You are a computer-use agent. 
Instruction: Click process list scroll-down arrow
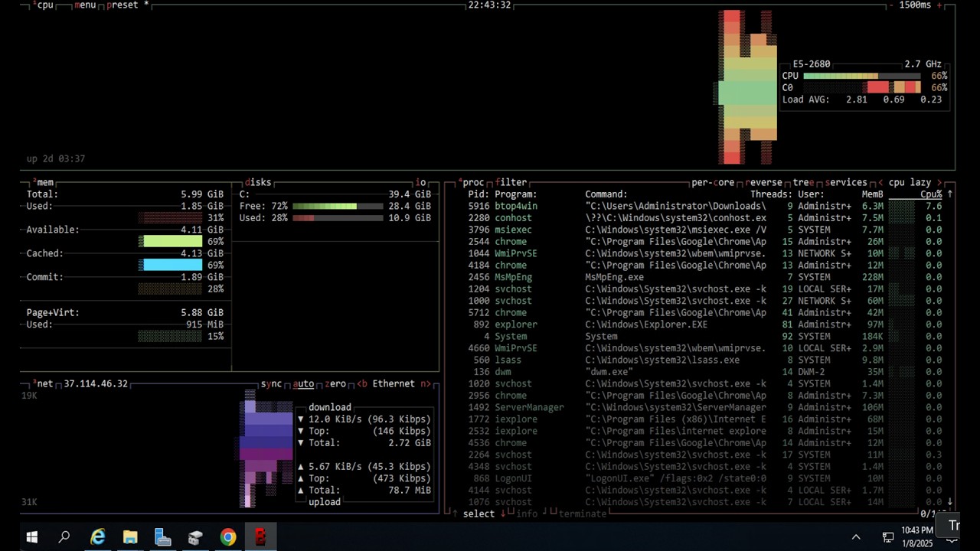(x=949, y=502)
